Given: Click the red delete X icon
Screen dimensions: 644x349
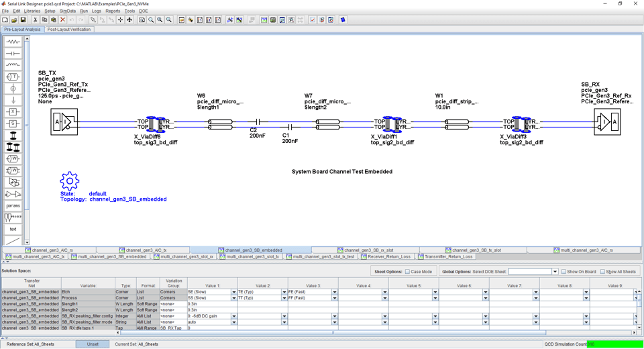Looking at the screenshot, I should pyautogui.click(x=62, y=20).
